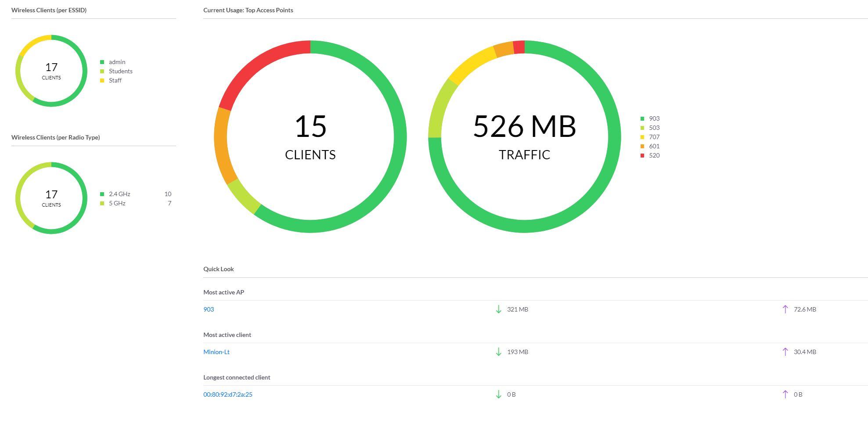
Task: Select the 707 legend entry
Action: [x=654, y=137]
